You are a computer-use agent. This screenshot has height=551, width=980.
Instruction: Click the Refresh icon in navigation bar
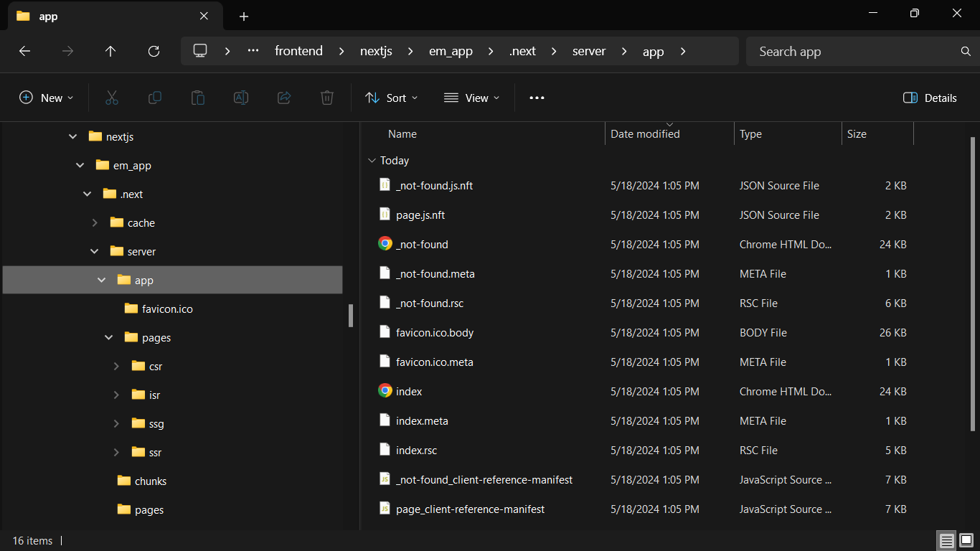pyautogui.click(x=154, y=51)
